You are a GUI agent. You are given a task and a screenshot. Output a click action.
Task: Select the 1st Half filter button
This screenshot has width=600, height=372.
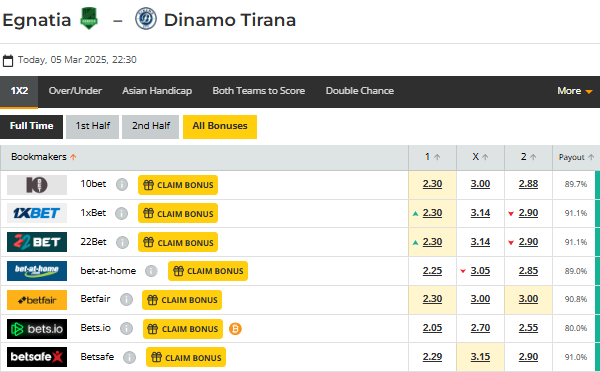point(93,127)
